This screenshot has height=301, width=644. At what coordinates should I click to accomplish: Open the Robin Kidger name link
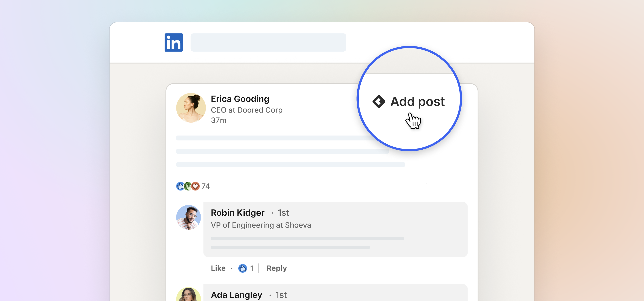237,213
